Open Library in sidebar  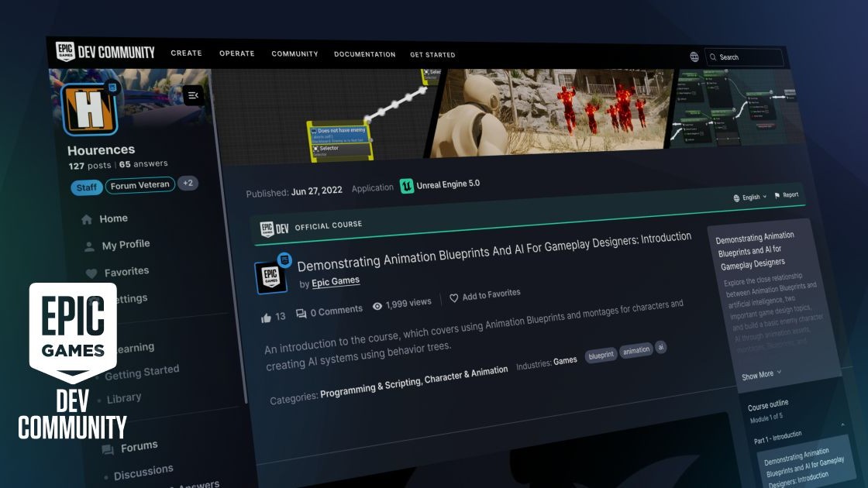(x=124, y=398)
